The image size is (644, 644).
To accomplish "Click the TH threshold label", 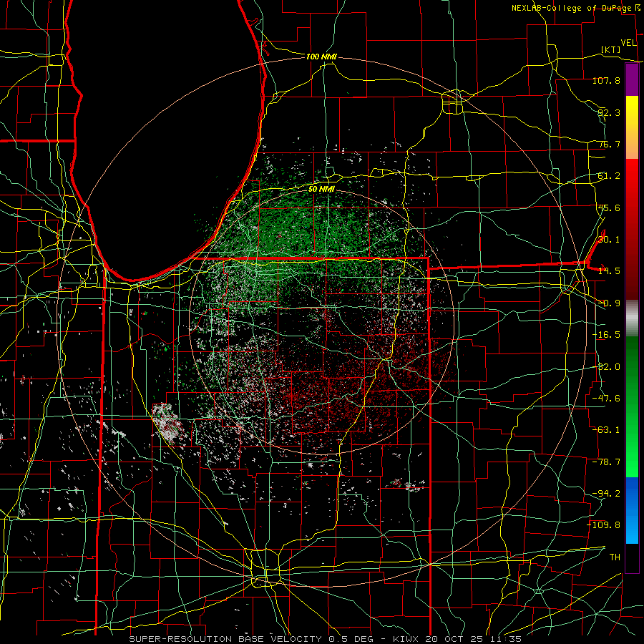I will (615, 557).
